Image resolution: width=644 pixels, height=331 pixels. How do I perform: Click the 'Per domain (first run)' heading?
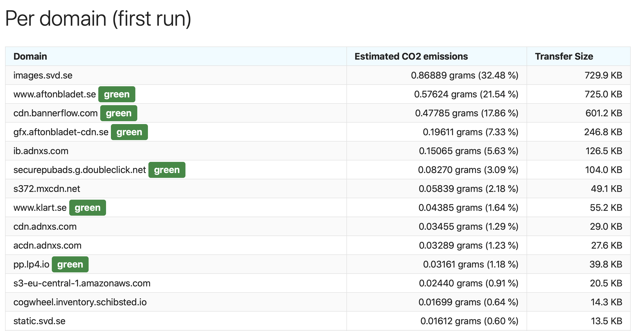pyautogui.click(x=98, y=18)
